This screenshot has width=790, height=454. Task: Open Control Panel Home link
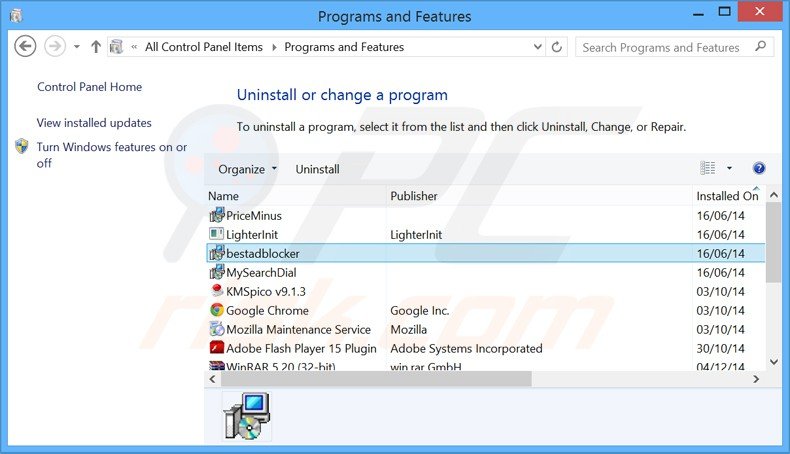(90, 87)
